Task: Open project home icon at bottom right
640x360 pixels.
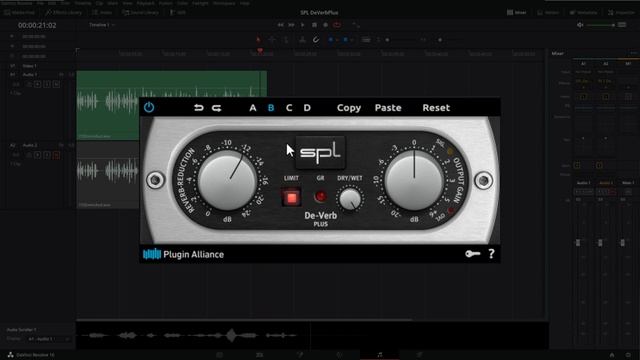Action: point(612,355)
